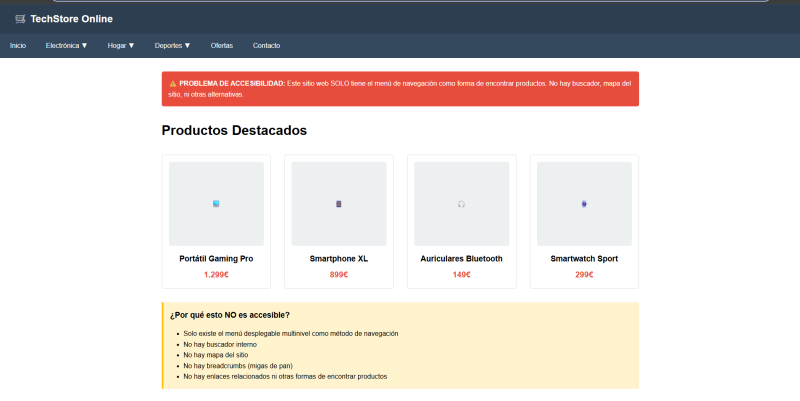The width and height of the screenshot is (800, 401).
Task: Click the 'No hay breadcrumbs (migas de pan)' item
Action: (238, 366)
